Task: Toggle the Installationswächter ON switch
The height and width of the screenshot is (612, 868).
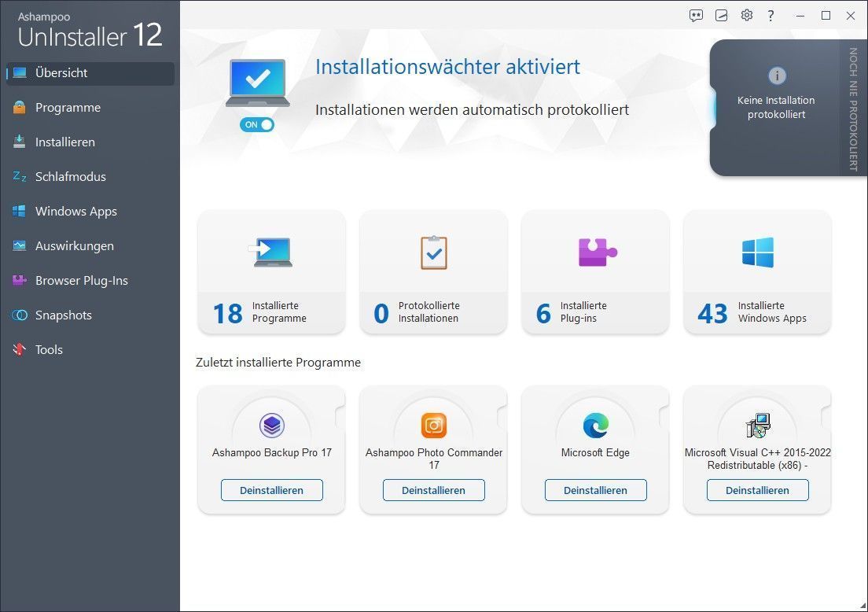Action: pos(258,124)
